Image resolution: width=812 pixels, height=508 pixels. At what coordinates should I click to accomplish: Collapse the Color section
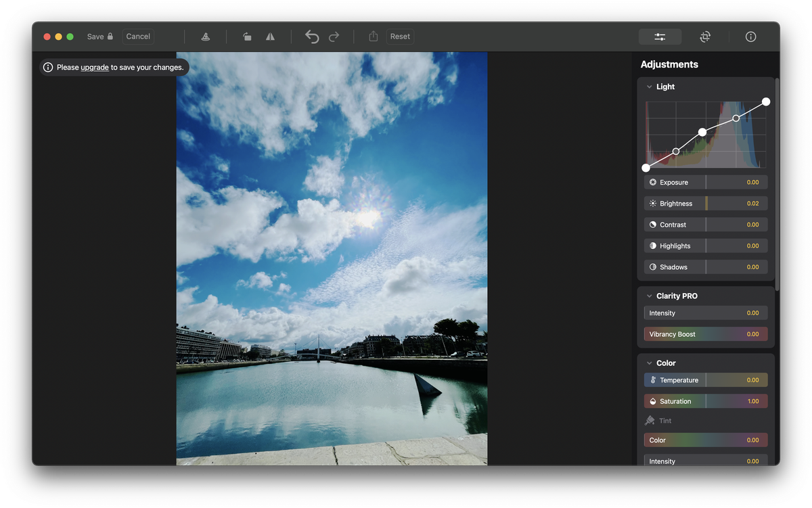pos(649,363)
